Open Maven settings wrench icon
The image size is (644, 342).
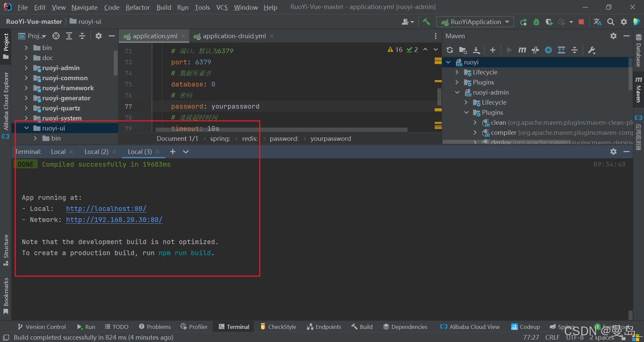pos(592,50)
